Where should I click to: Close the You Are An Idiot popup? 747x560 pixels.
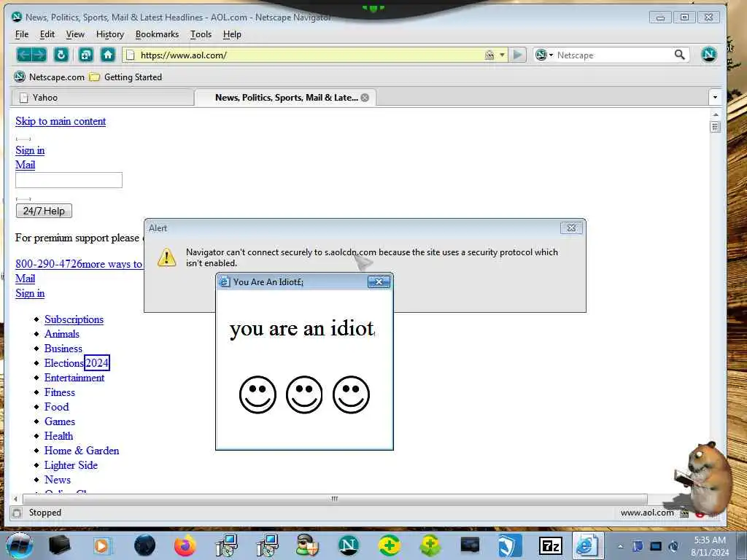tap(379, 282)
